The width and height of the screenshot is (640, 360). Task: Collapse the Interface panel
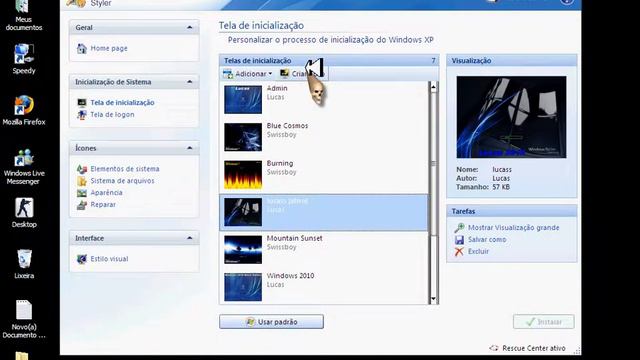189,238
